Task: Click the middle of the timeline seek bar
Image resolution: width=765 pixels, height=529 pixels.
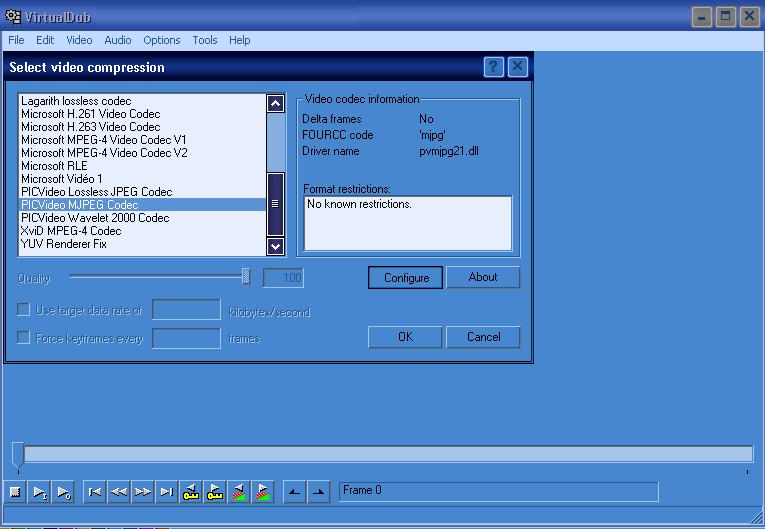Action: 388,454
